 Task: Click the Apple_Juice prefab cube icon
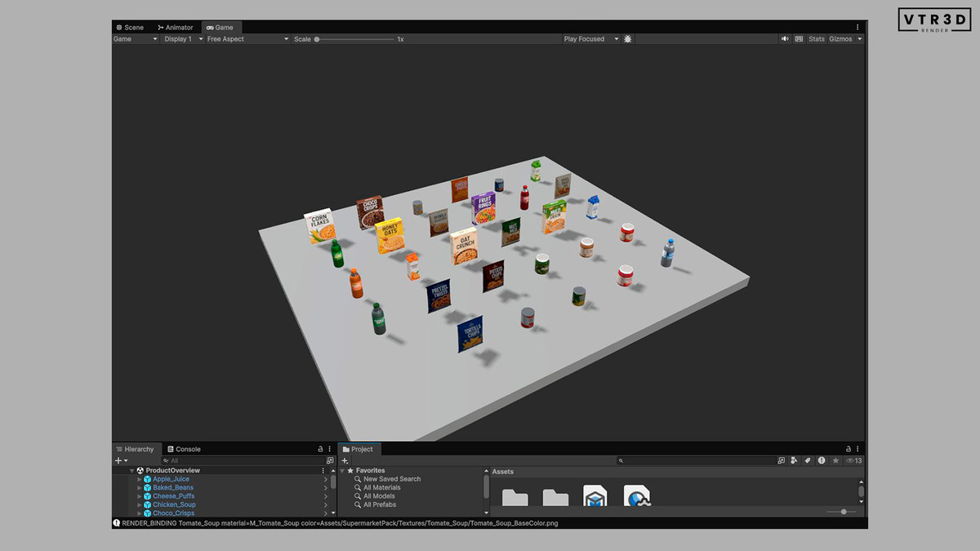click(148, 479)
